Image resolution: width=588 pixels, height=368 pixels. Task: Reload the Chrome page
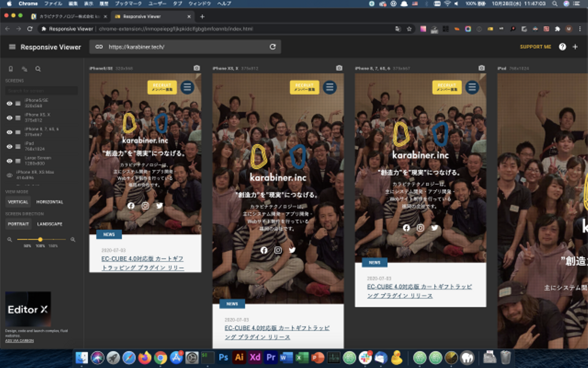30,29
